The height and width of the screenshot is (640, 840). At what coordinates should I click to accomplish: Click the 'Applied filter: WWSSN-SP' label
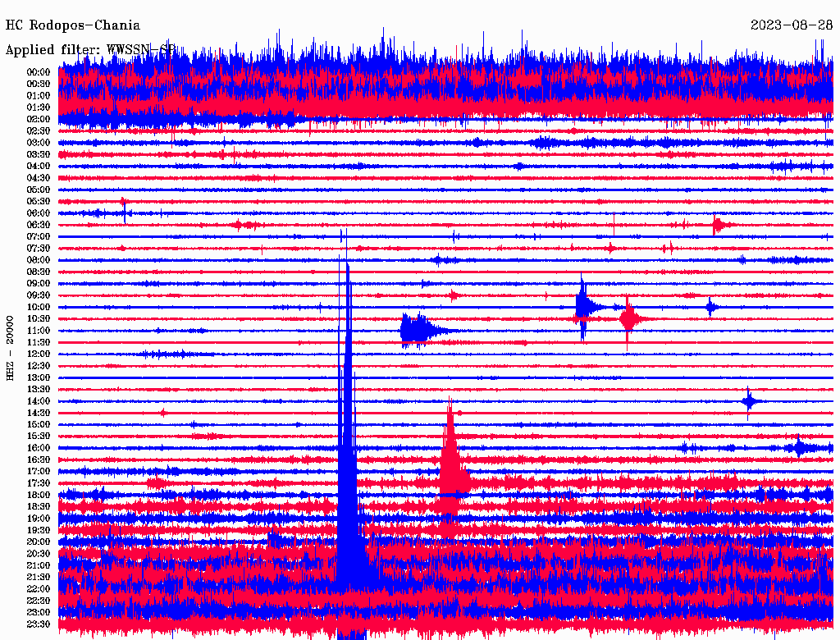pyautogui.click(x=90, y=50)
